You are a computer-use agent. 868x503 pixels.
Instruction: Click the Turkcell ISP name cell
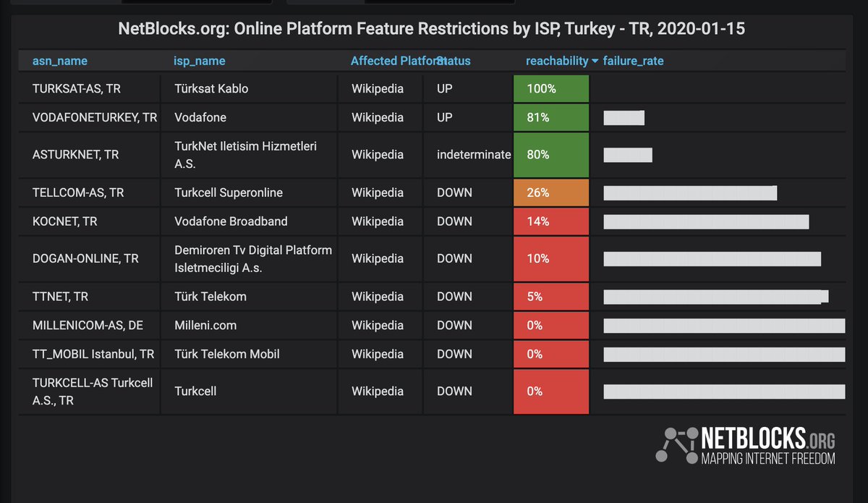pos(248,392)
